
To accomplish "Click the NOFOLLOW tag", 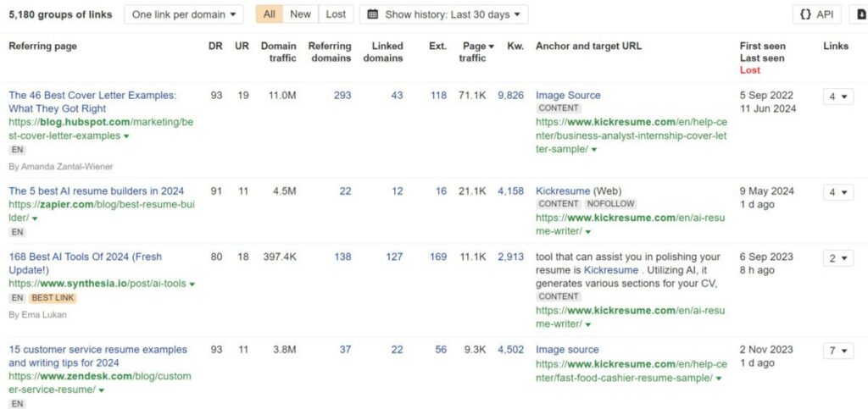I will click(610, 204).
